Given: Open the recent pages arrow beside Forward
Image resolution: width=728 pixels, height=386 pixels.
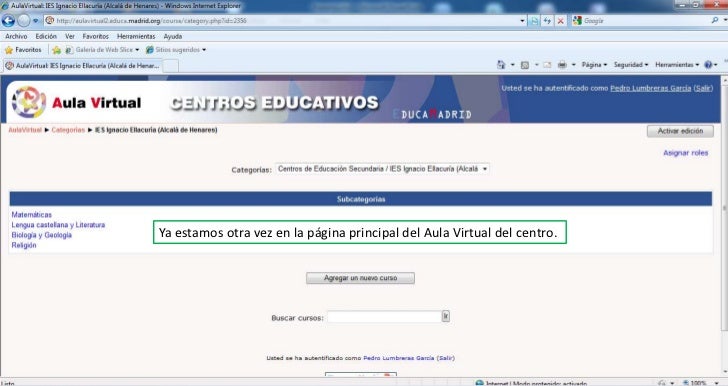Looking at the screenshot, I should pyautogui.click(x=36, y=21).
